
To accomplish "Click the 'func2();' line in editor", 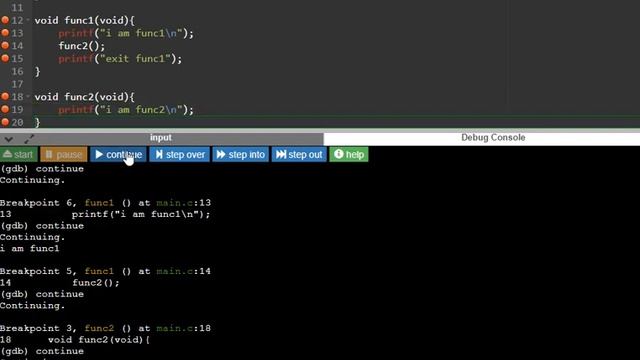I will point(82,46).
